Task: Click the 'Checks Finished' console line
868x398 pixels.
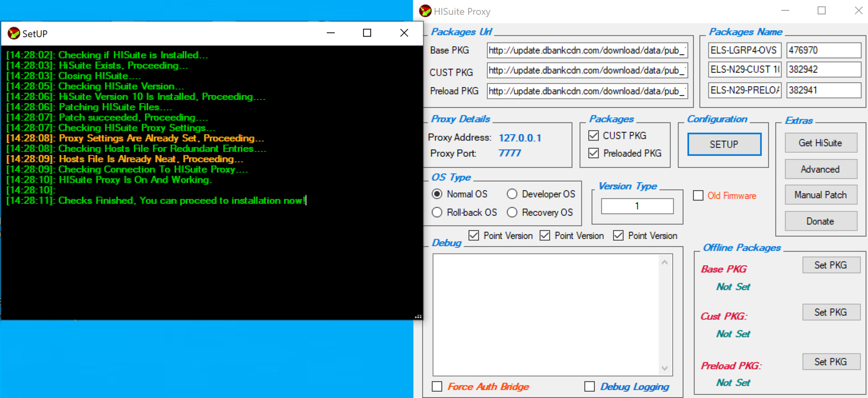Action: pyautogui.click(x=156, y=201)
